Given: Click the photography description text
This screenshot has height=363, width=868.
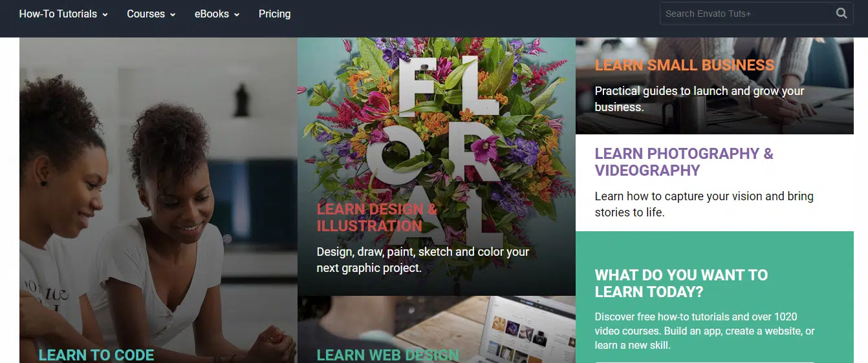Looking at the screenshot, I should coord(704,204).
